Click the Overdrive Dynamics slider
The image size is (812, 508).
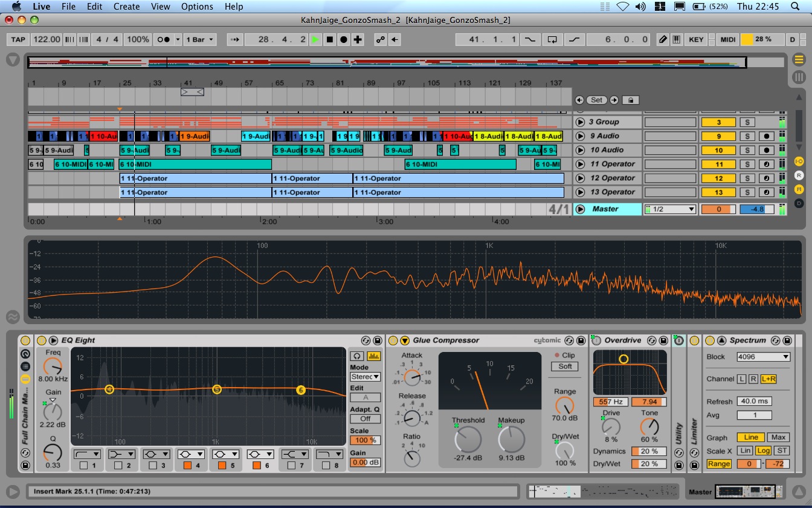click(648, 451)
